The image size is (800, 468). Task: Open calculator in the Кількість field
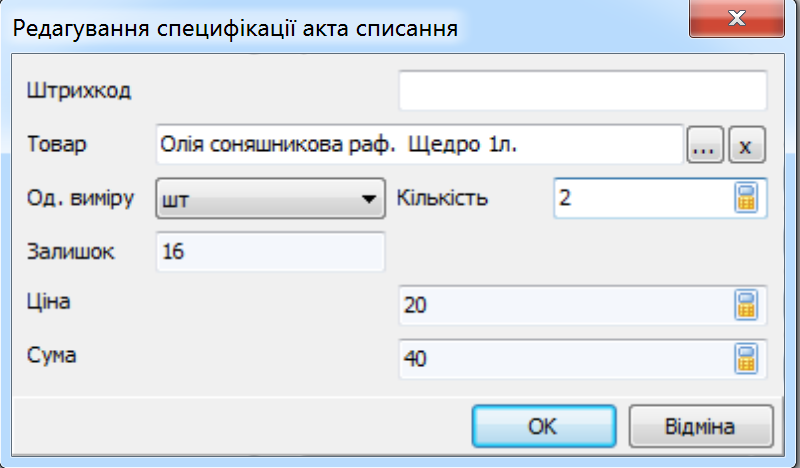coord(746,198)
